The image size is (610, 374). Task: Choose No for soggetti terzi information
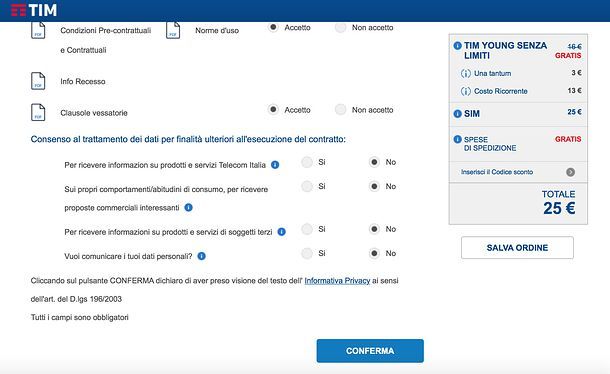tap(374, 229)
